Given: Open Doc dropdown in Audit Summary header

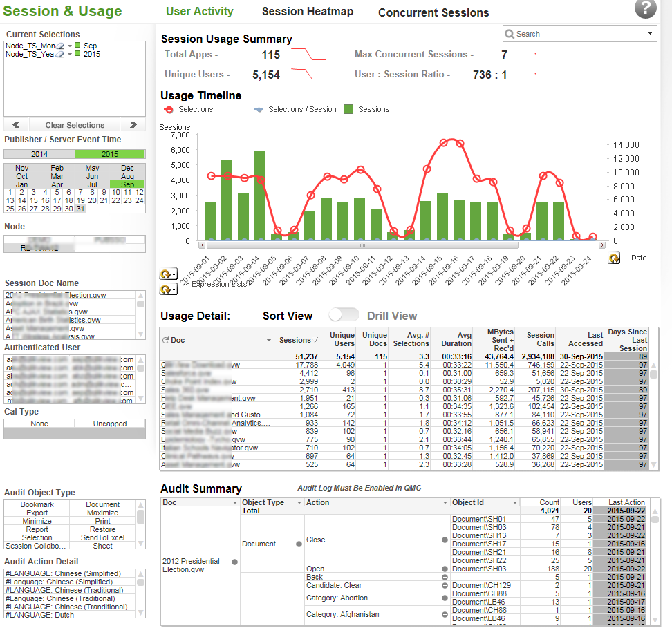Looking at the screenshot, I should click(235, 502).
